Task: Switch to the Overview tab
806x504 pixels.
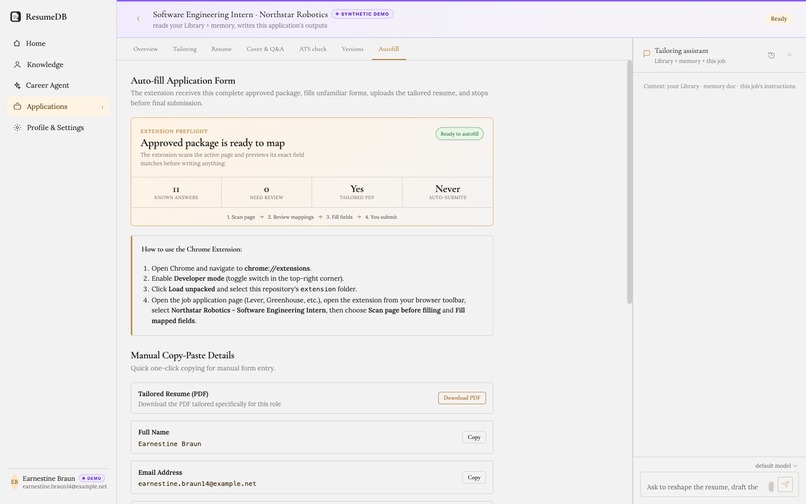Action: (145, 49)
